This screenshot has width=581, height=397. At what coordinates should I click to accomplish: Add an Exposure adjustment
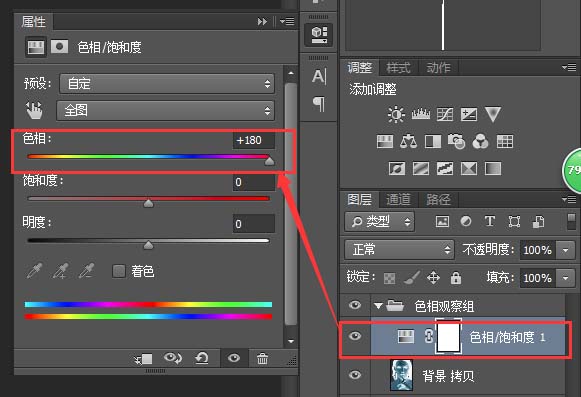tap(469, 114)
